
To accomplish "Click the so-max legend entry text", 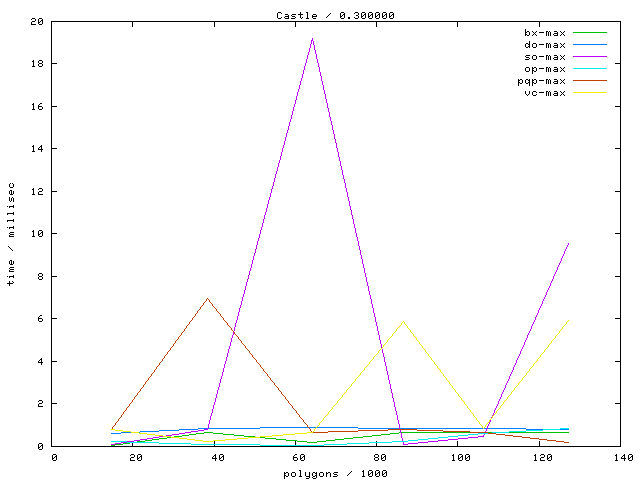I will (x=544, y=57).
